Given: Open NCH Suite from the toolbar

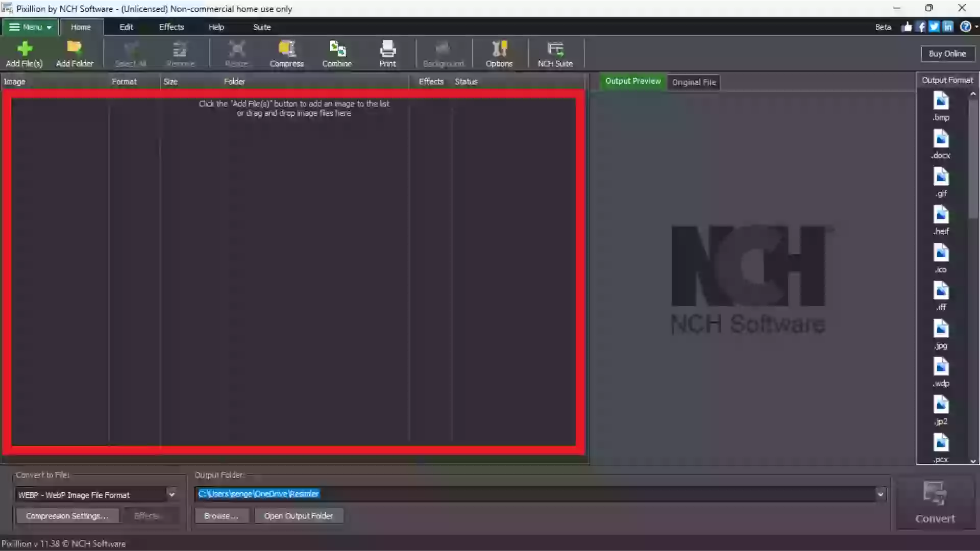Looking at the screenshot, I should pos(555,54).
